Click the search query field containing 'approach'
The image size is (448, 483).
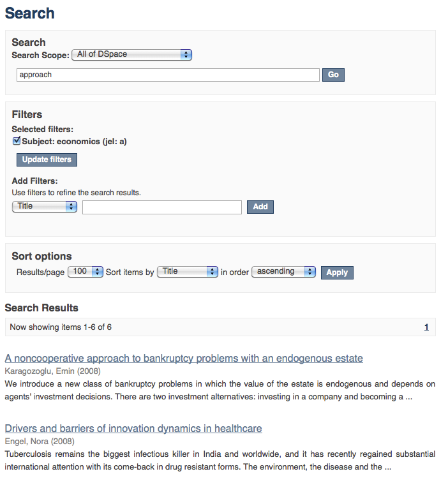168,75
